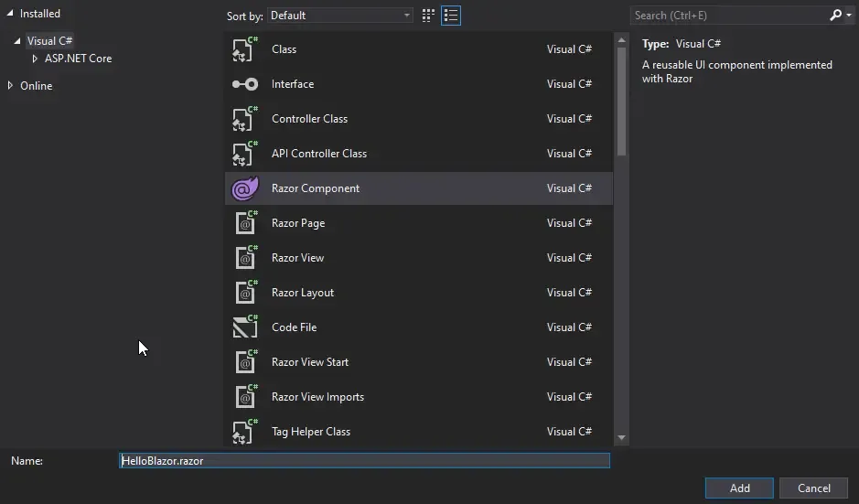This screenshot has width=859, height=504.
Task: Choose the Controller Class icon
Action: (245, 119)
